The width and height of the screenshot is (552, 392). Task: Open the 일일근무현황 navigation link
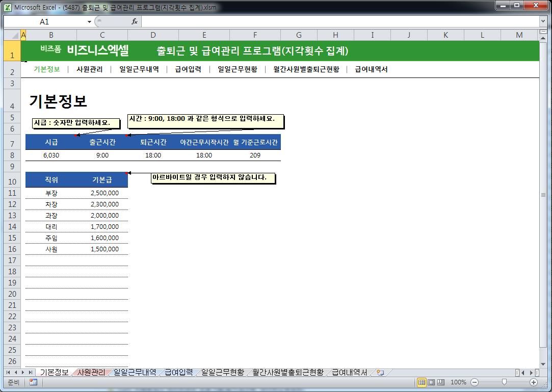coord(238,69)
